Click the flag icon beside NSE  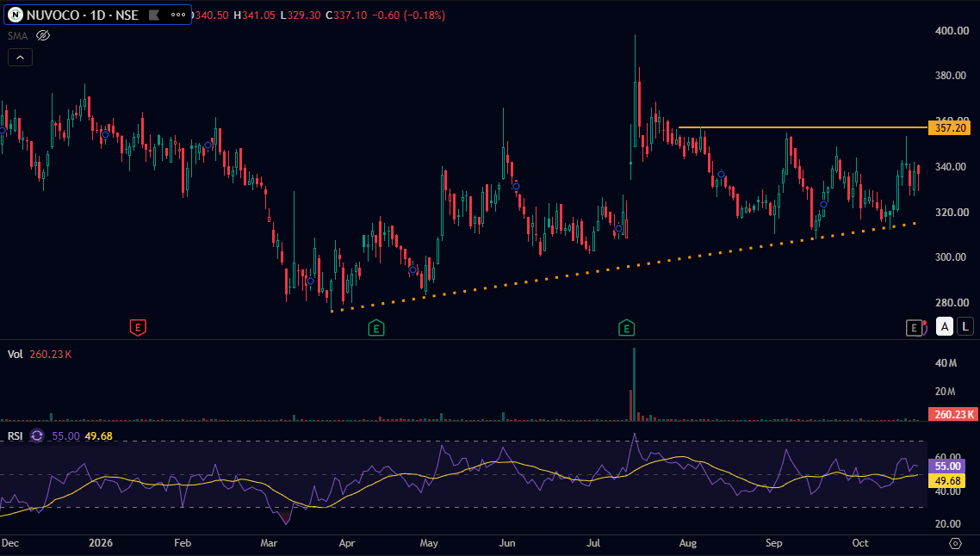(154, 15)
